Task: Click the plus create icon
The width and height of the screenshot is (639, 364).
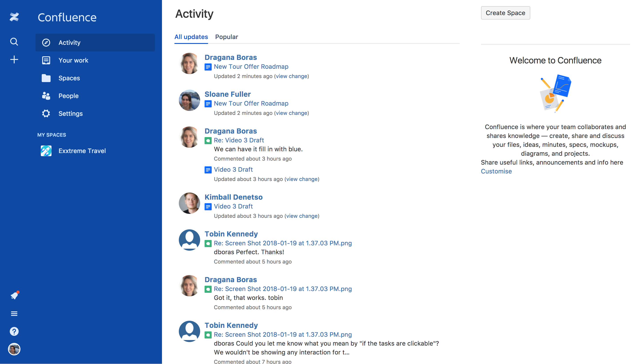Action: click(14, 59)
